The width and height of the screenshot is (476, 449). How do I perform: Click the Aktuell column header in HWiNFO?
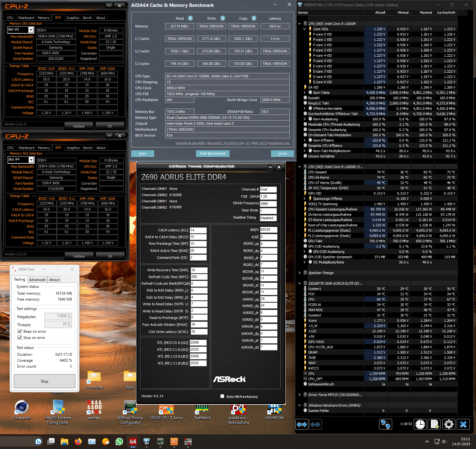(x=375, y=12)
